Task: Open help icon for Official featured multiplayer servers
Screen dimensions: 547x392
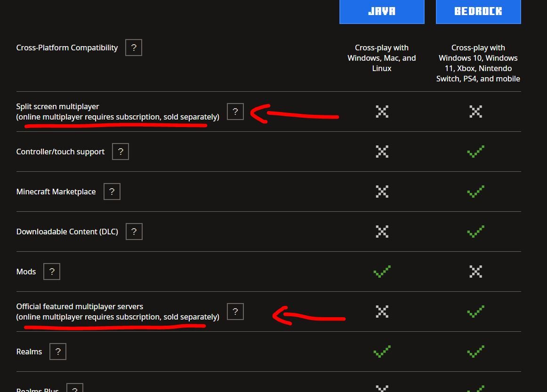Action: 235,312
